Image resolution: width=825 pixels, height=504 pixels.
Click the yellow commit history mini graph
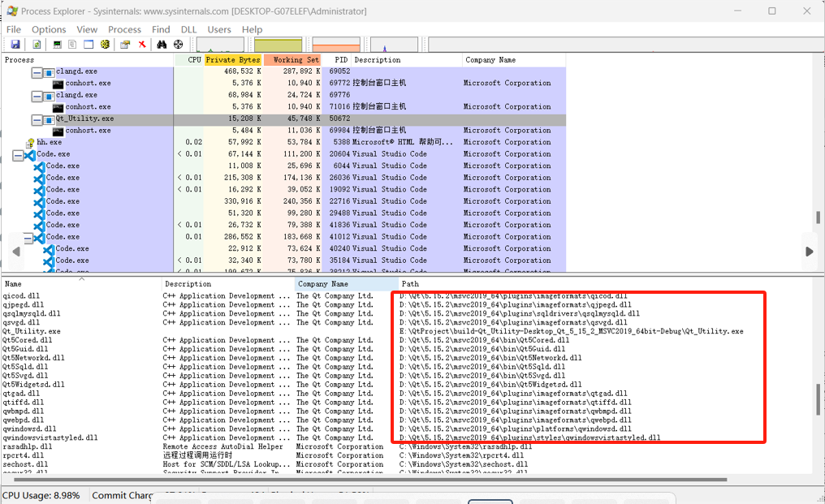pos(279,45)
